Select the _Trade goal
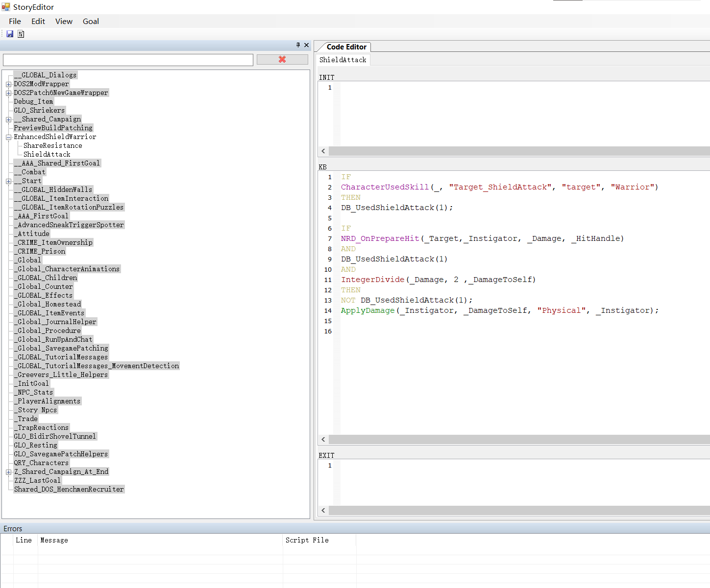This screenshot has height=588, width=710. click(26, 419)
